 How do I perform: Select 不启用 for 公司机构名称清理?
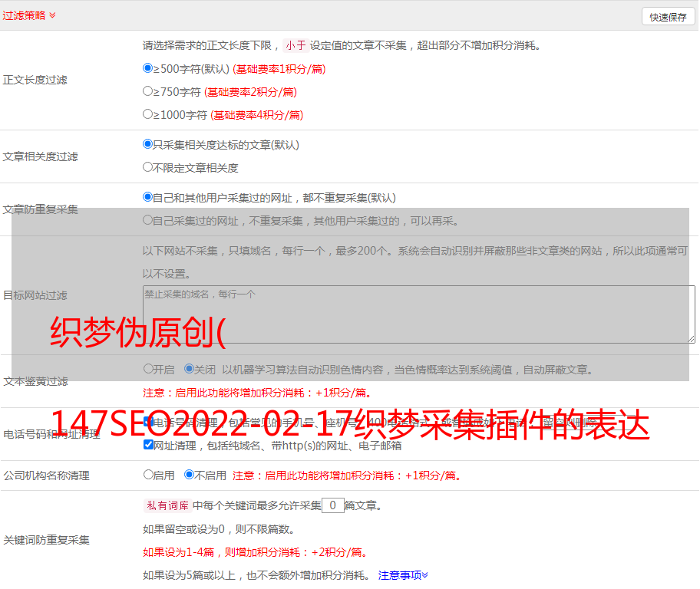point(189,474)
